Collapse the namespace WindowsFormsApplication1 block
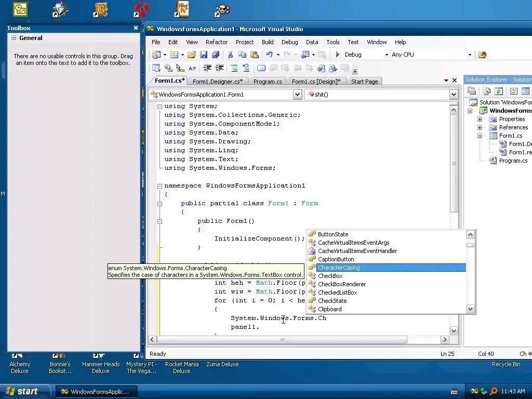Screen dimensions: 532x399 coord(159,186)
